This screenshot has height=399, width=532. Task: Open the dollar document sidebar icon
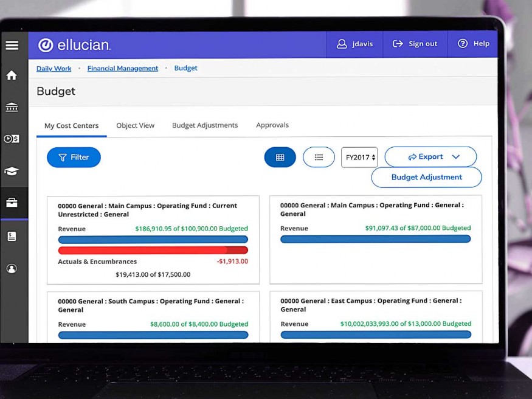pyautogui.click(x=12, y=236)
